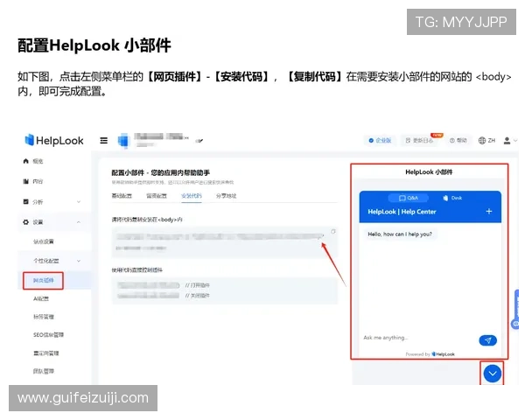Click the close-widget code line

[x=164, y=296]
